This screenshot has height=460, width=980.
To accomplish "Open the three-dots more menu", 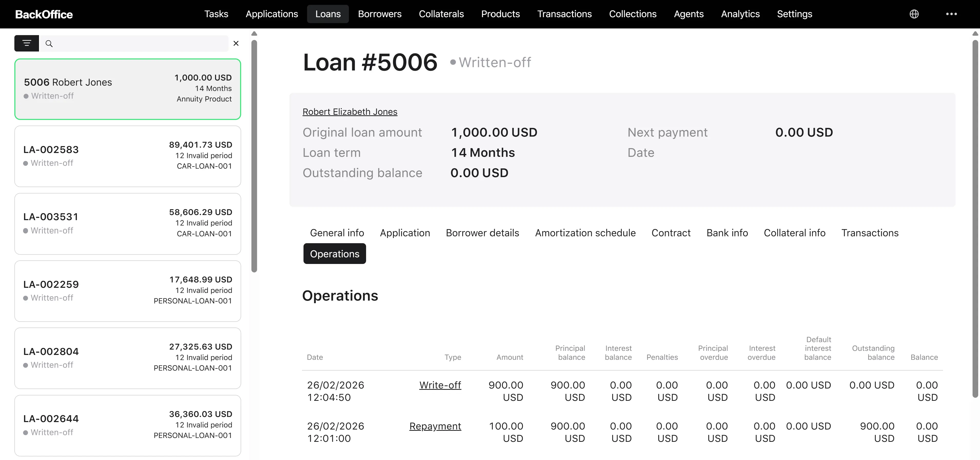I will point(951,14).
